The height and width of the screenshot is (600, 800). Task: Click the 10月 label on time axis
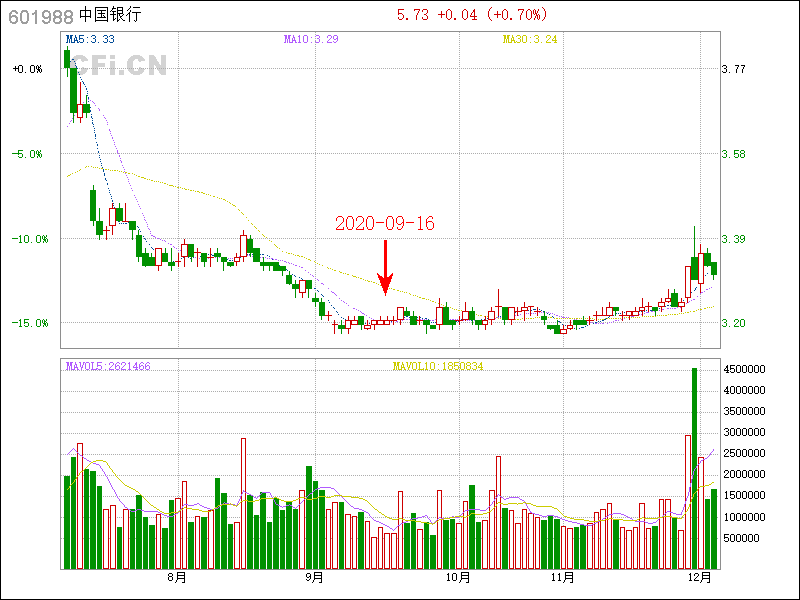(458, 577)
